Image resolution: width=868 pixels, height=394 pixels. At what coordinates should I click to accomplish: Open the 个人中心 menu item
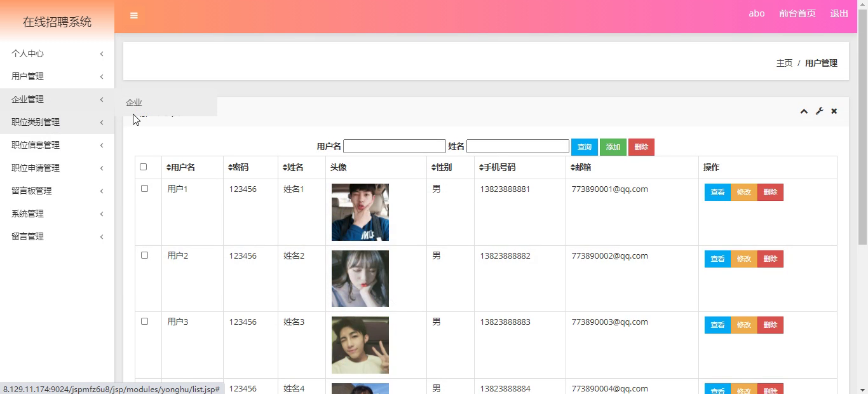[x=57, y=54]
